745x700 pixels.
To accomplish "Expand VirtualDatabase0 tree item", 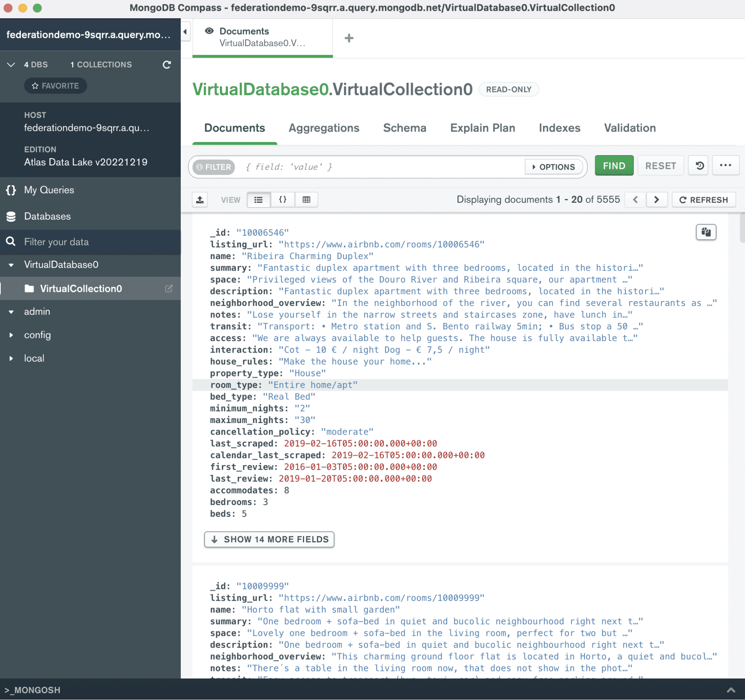I will click(12, 265).
